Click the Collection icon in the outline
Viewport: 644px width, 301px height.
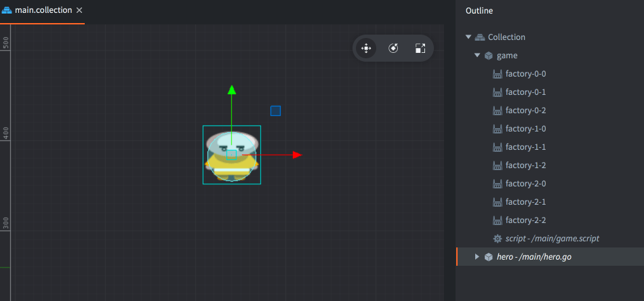coord(480,37)
